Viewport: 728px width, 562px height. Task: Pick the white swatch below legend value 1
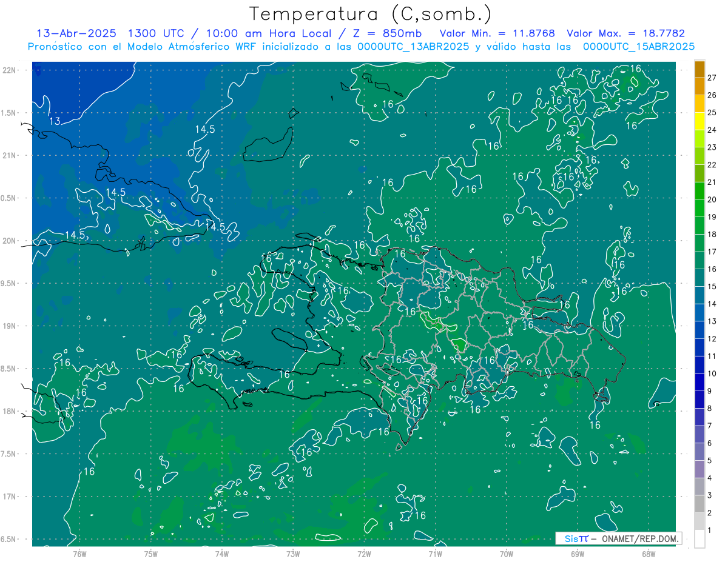tap(699, 539)
